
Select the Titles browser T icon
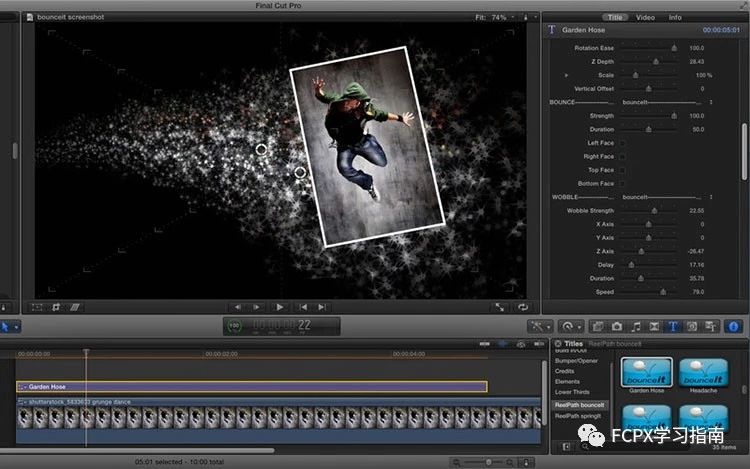tap(673, 327)
